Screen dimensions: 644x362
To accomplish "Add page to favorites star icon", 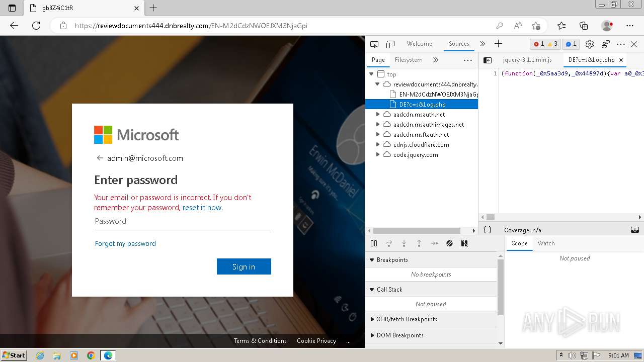I will (536, 26).
